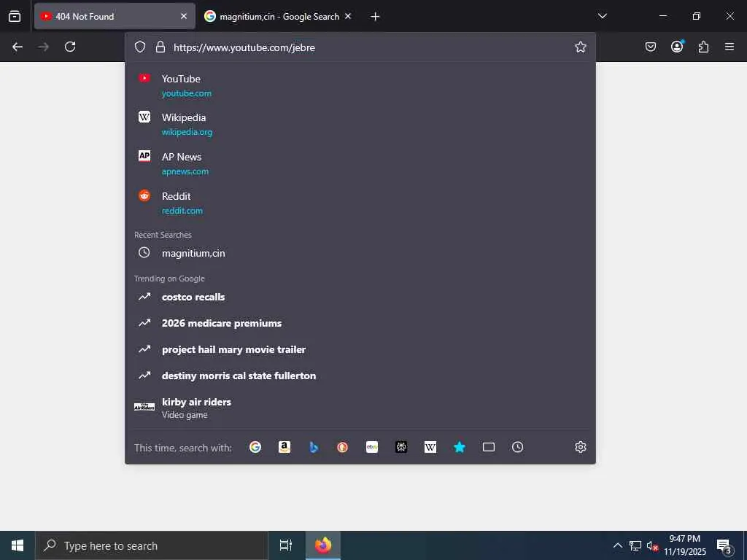Search this time with Amazon
This screenshot has width=747, height=560.
pos(285,447)
